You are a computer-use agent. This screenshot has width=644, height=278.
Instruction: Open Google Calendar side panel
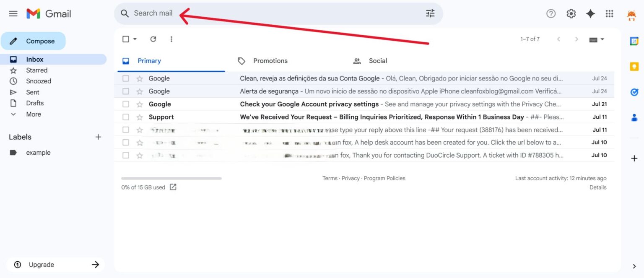point(634,41)
